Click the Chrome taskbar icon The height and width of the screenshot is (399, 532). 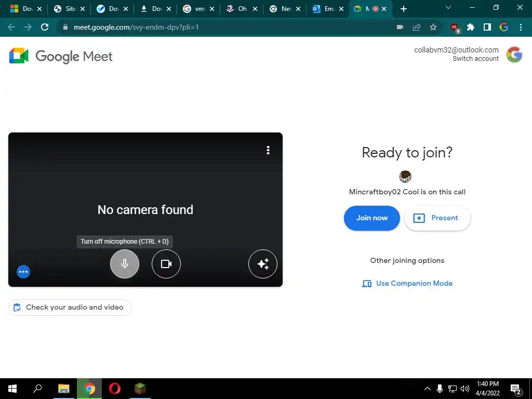pos(89,389)
